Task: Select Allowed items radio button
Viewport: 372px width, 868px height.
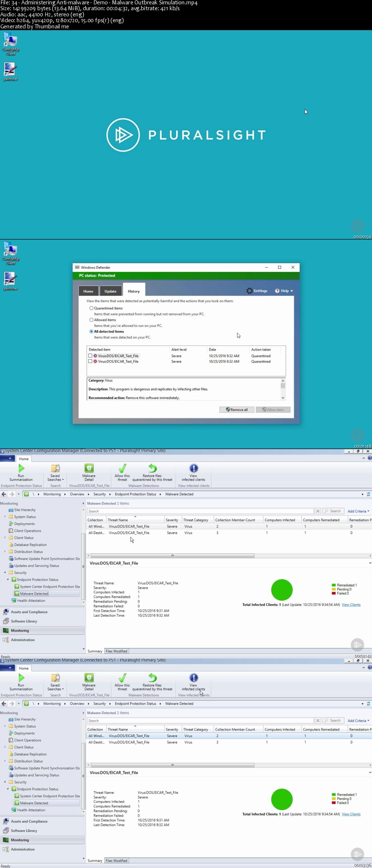Action: coord(91,320)
